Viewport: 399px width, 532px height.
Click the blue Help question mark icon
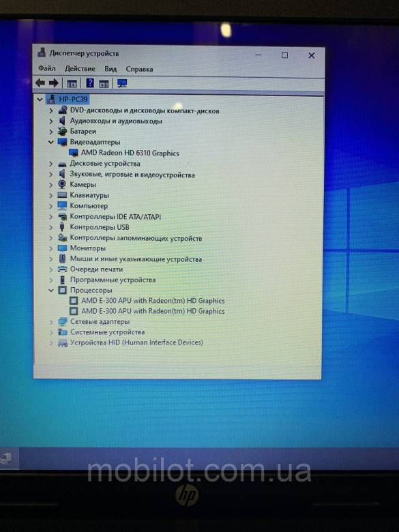[x=90, y=83]
